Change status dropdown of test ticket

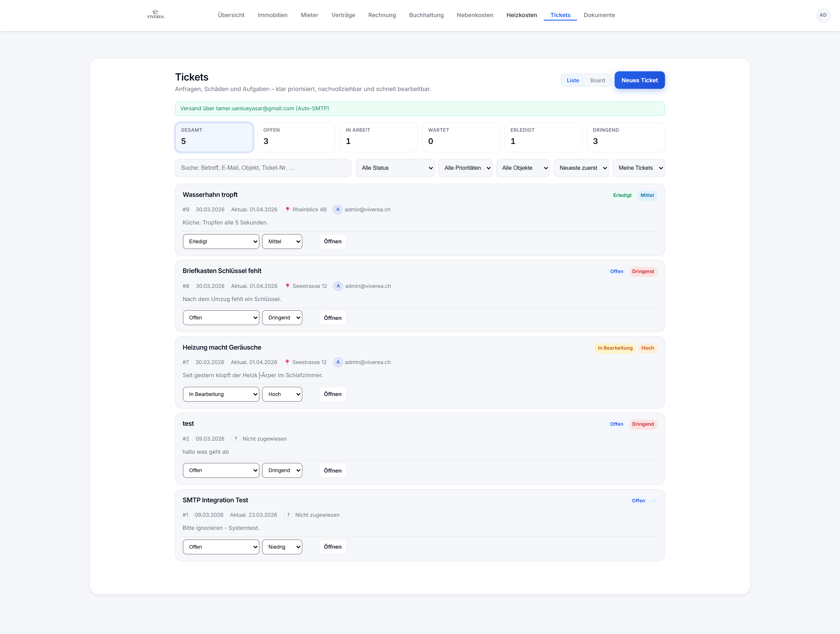(x=221, y=471)
